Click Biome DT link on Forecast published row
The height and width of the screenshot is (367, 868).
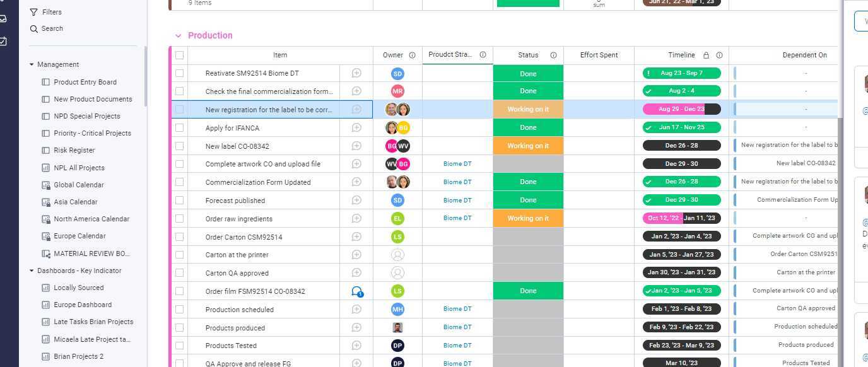click(457, 200)
